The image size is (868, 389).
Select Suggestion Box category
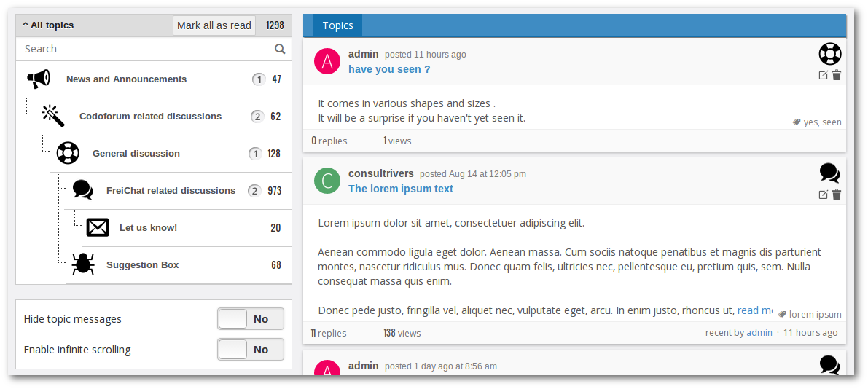pyautogui.click(x=142, y=265)
